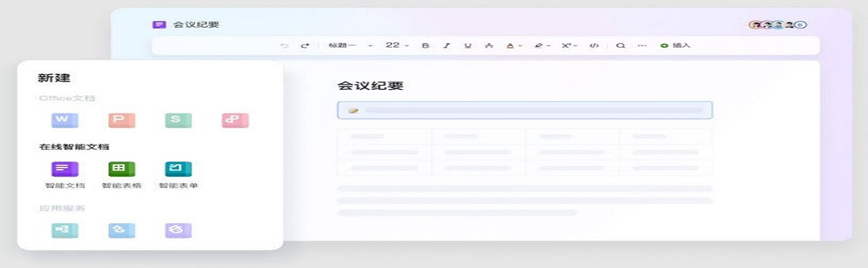Click the 会议纪要 file name in the title bar
Screen dimensions: 868x268
[196, 25]
